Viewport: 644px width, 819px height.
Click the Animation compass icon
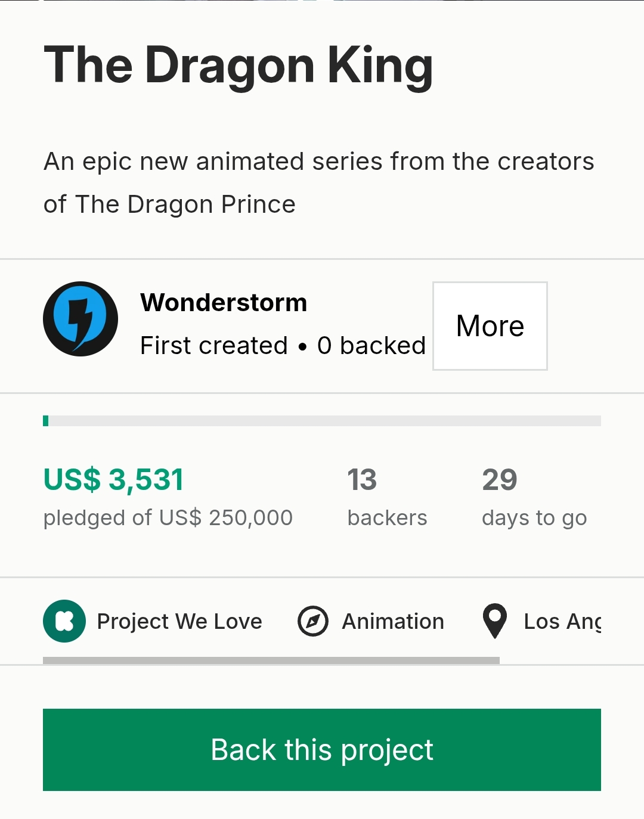tap(313, 621)
